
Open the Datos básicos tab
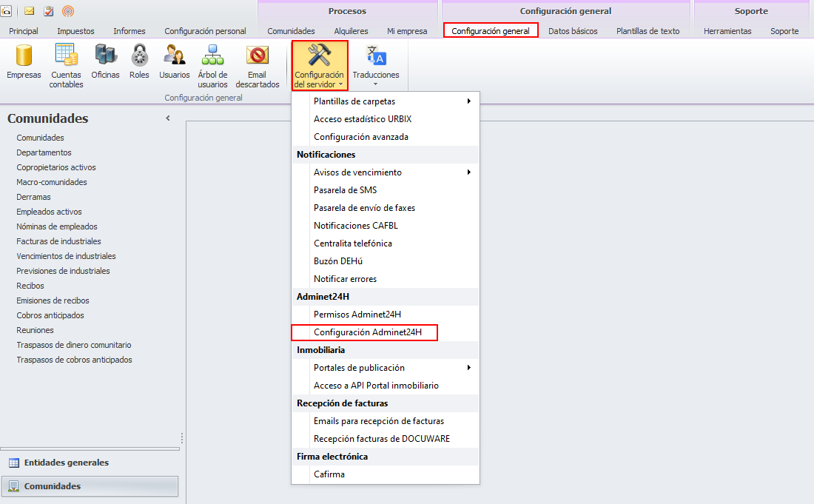point(573,31)
